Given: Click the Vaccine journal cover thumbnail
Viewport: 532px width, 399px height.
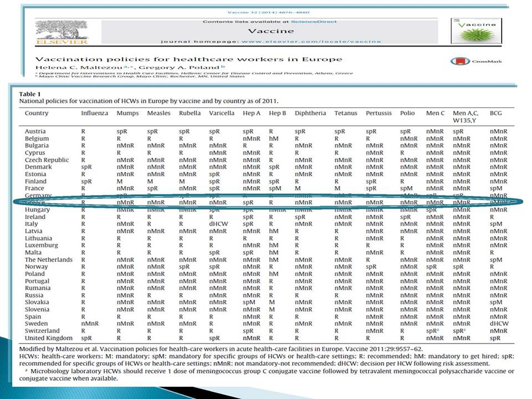Looking at the screenshot, I should tap(476, 31).
